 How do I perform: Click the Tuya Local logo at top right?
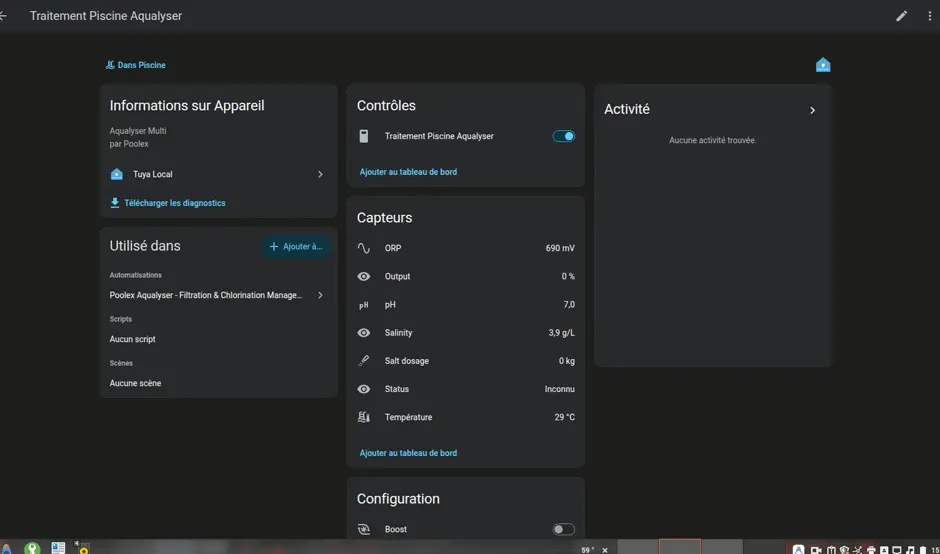point(823,65)
